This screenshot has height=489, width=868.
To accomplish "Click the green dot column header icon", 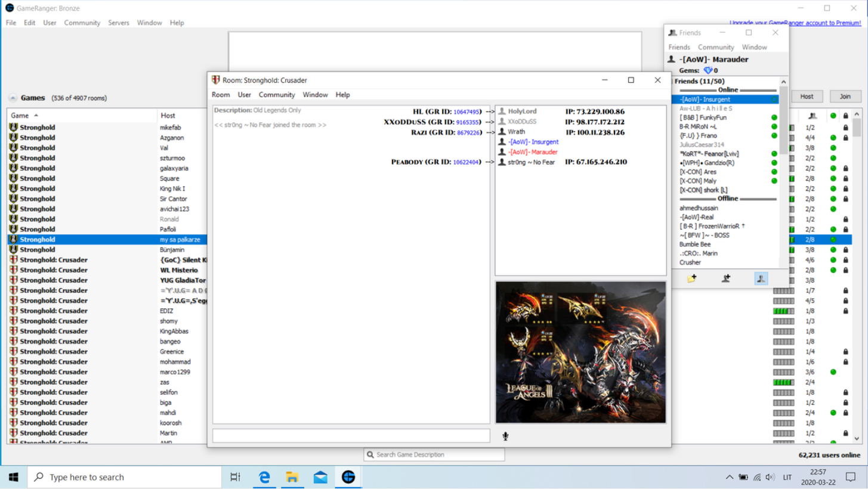I will click(833, 116).
